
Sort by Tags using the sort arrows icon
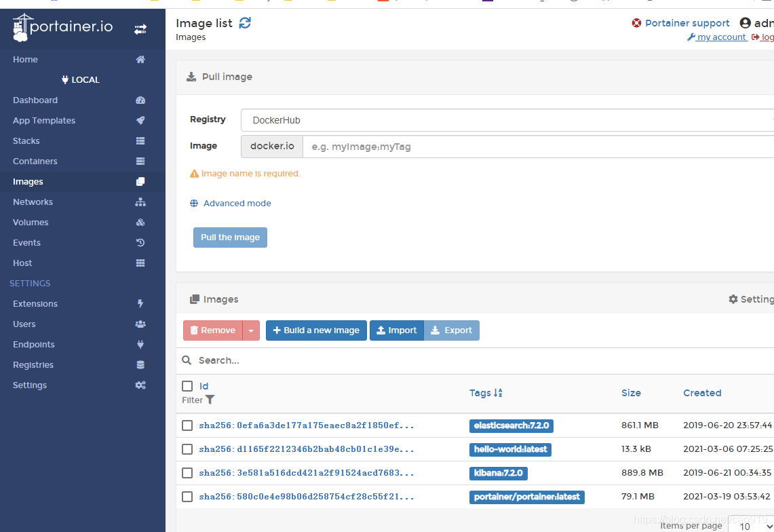point(498,393)
